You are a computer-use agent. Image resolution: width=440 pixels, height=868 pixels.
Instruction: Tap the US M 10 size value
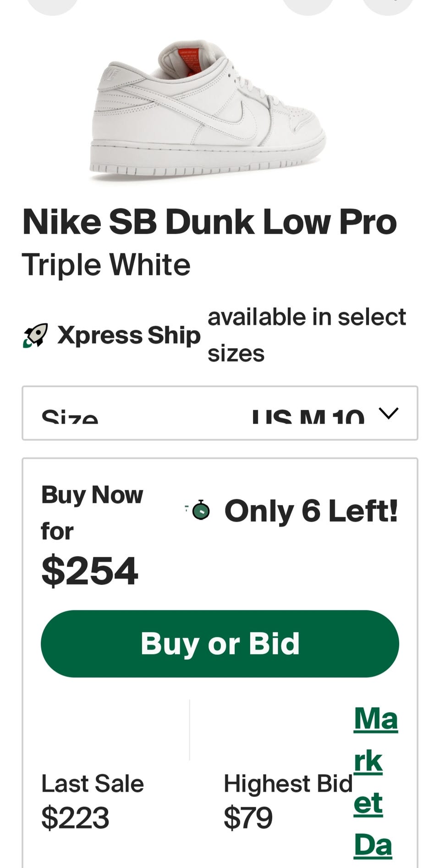pos(308,417)
